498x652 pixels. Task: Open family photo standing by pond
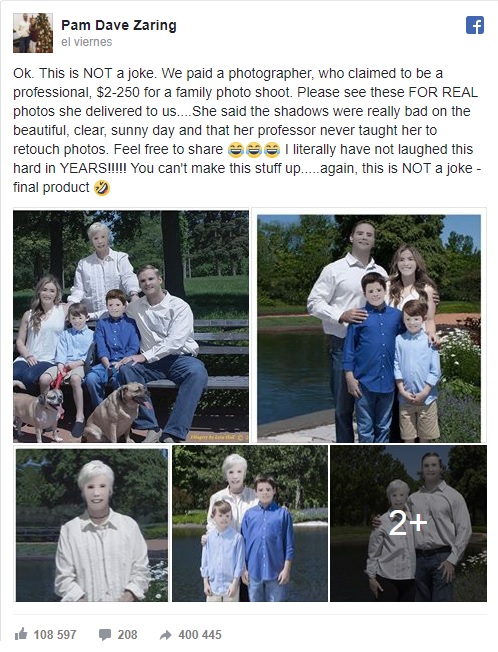(x=369, y=328)
